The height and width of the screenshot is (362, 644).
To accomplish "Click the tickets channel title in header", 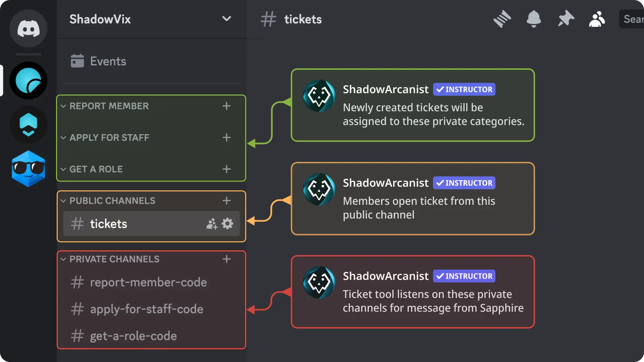I will point(303,19).
